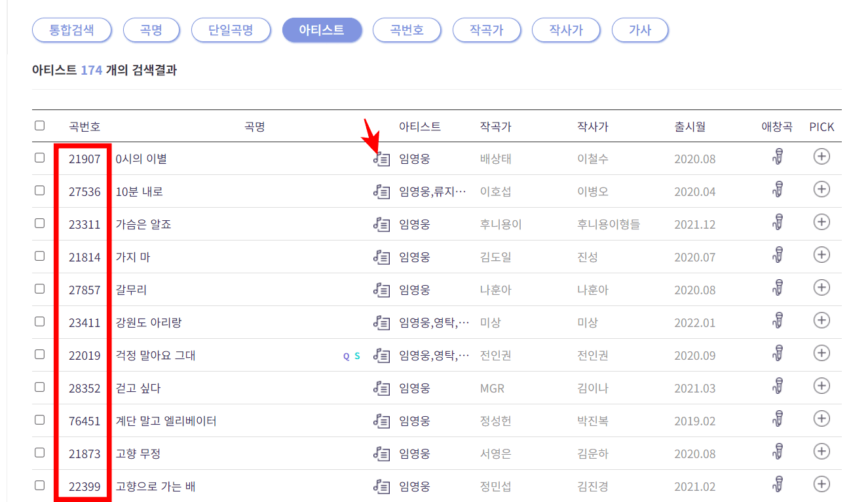Click microphone favorite icon for 가슴은 알죠
The image size is (868, 502).
coord(778,223)
